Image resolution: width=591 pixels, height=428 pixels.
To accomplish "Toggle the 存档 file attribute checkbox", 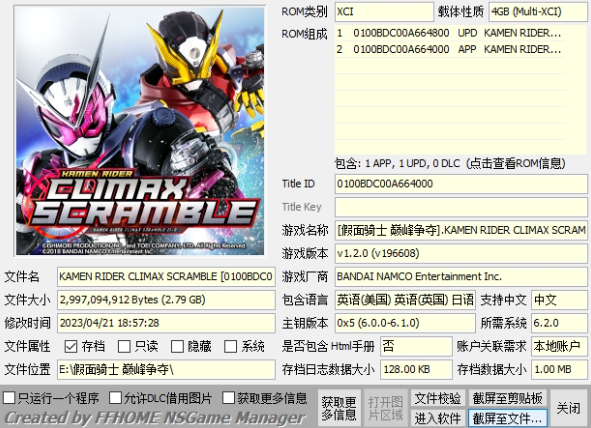I will 71,346.
